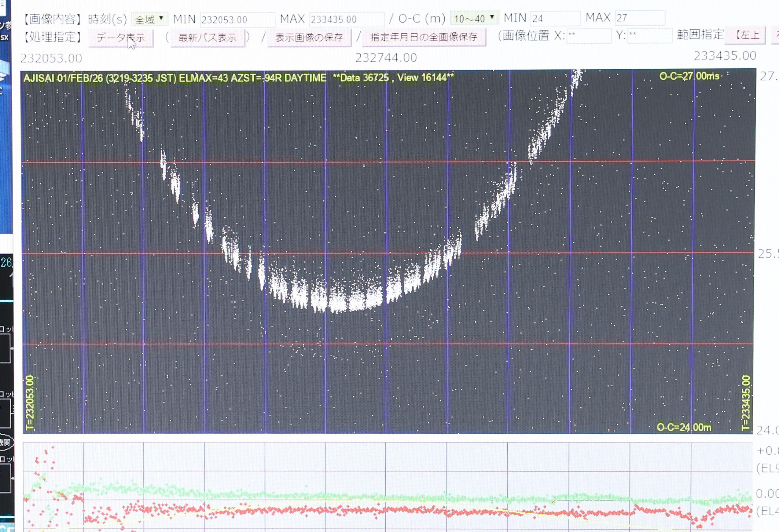The height and width of the screenshot is (532, 779).
Task: Click the AJISAI 01/FEB/26 plot title text
Action: point(238,78)
